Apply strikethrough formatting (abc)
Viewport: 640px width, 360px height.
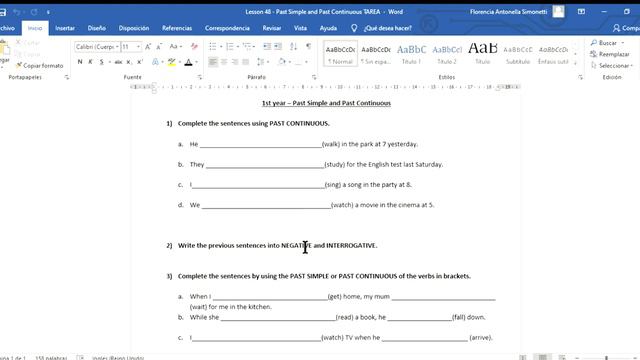(118, 62)
